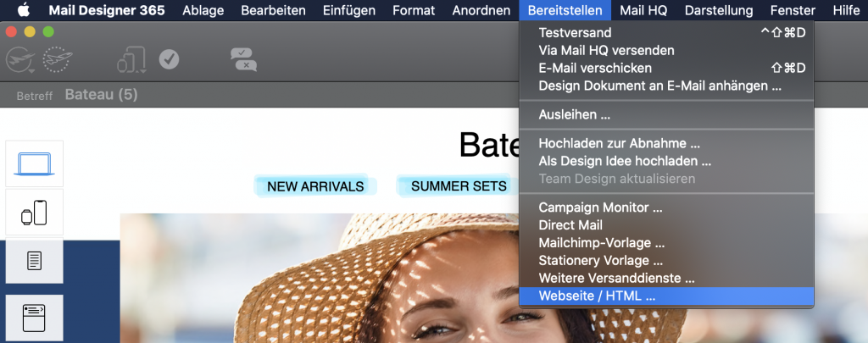Expand the small arrow under device preview icon
The width and height of the screenshot is (868, 343).
click(143, 71)
